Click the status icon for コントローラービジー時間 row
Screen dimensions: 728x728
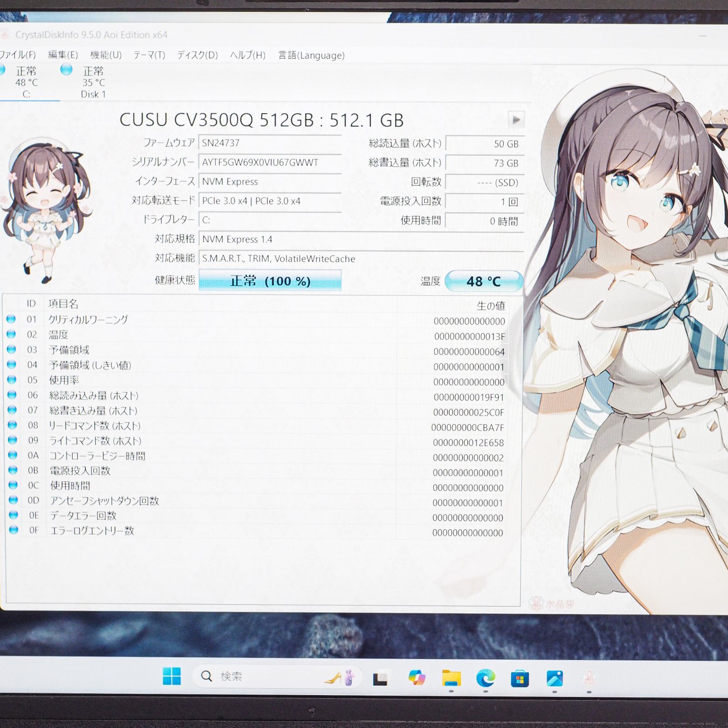click(x=13, y=455)
